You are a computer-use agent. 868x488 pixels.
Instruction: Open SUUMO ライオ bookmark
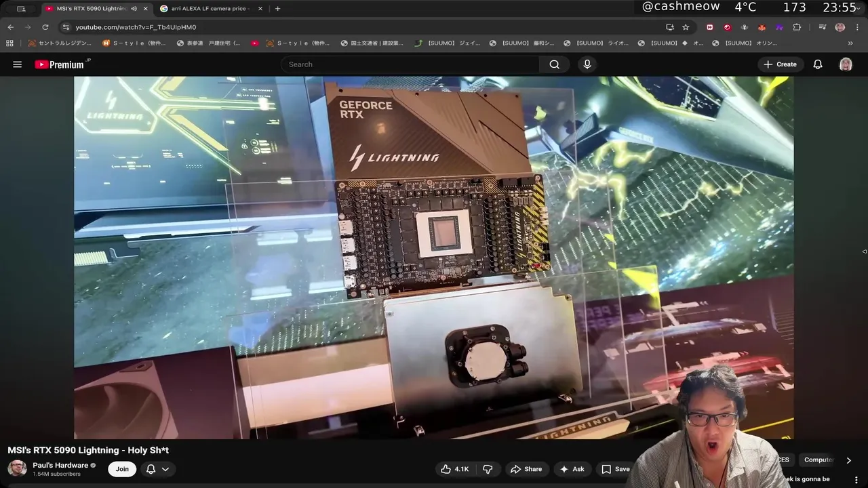[x=596, y=43]
